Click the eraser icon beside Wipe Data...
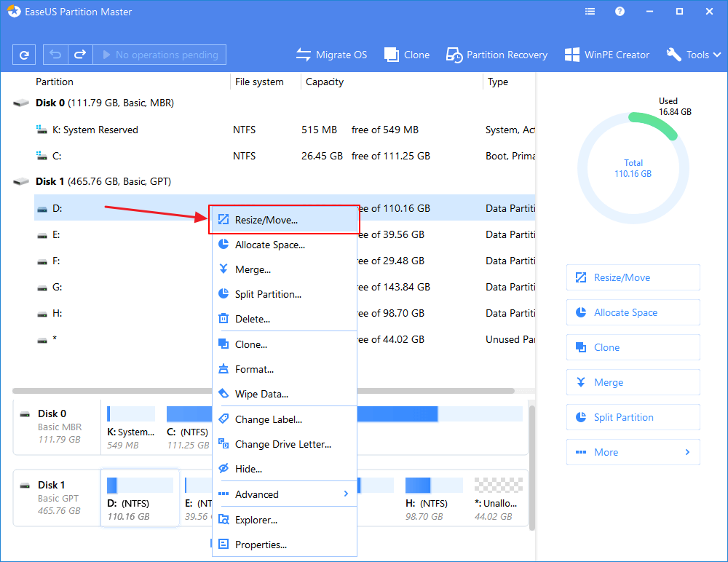The height and width of the screenshot is (562, 728). point(223,393)
